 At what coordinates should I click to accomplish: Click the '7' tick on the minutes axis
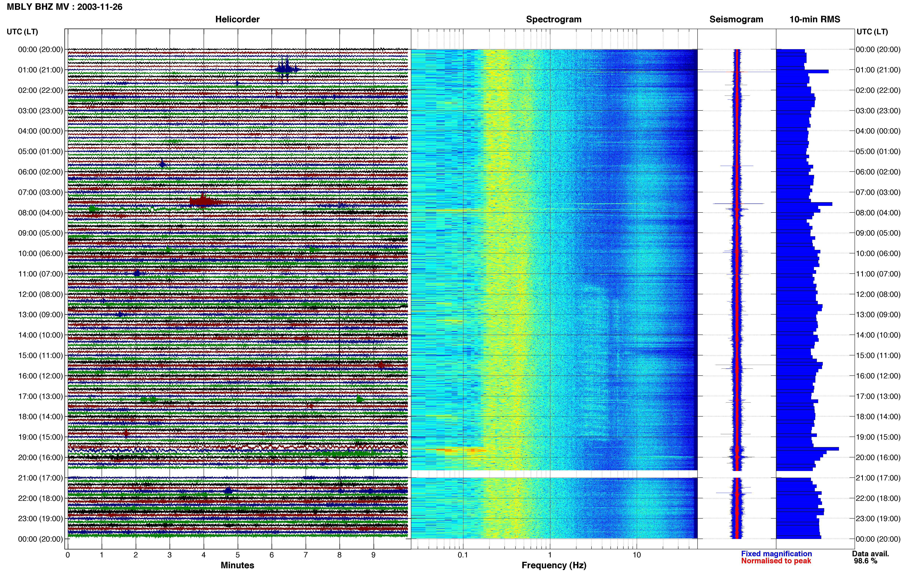coord(306,555)
